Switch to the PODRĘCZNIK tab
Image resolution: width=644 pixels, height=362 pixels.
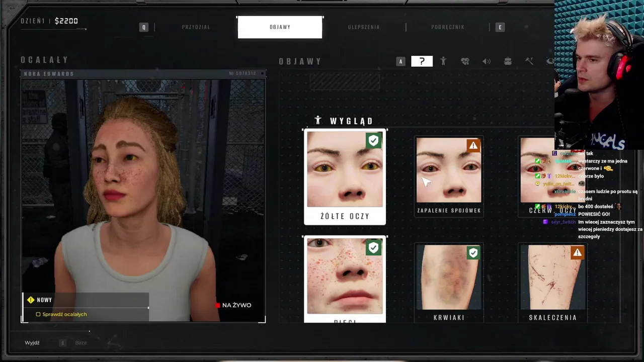[448, 27]
